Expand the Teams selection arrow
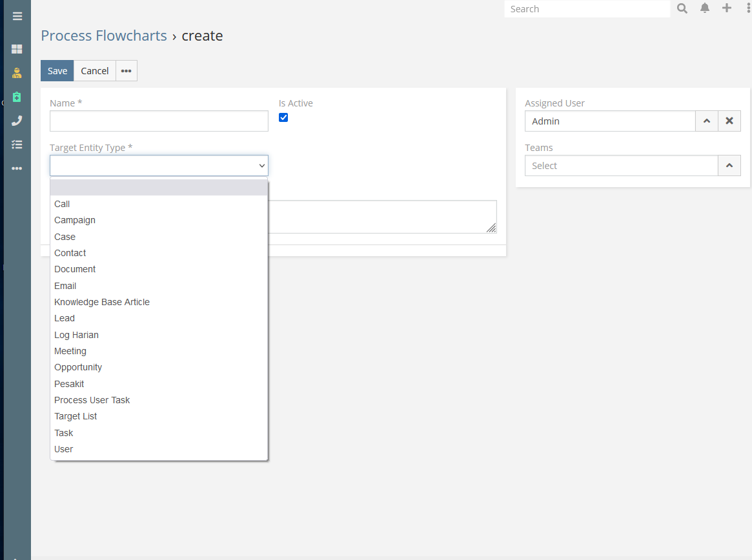Image resolution: width=752 pixels, height=560 pixels. 729,166
